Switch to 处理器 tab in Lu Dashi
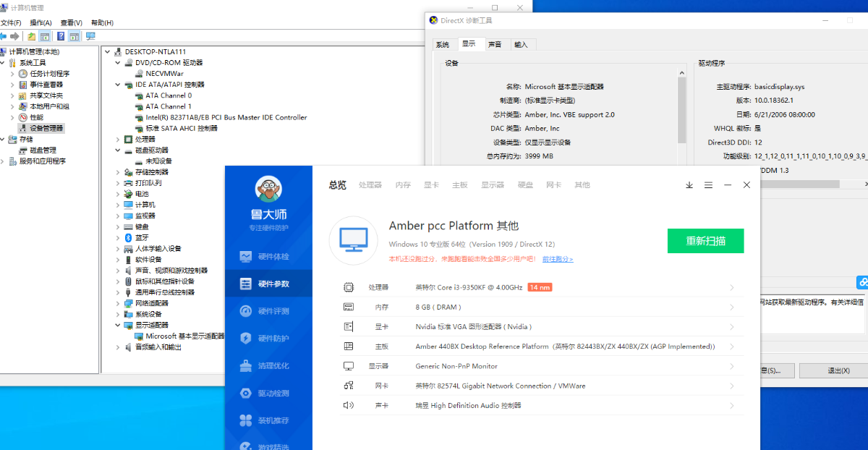868x450 pixels. point(370,185)
